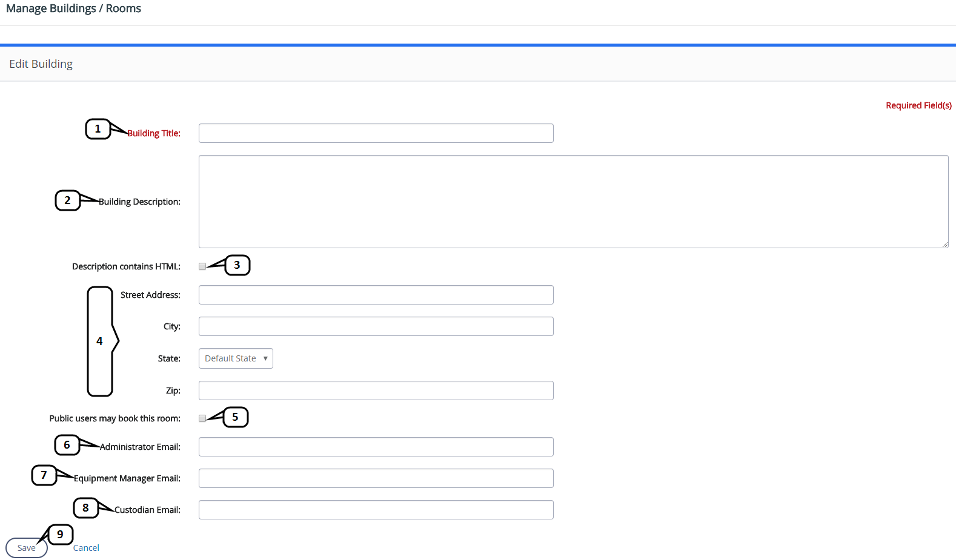Open the Default State dropdown
Viewport: 956px width, 560px height.
(236, 358)
